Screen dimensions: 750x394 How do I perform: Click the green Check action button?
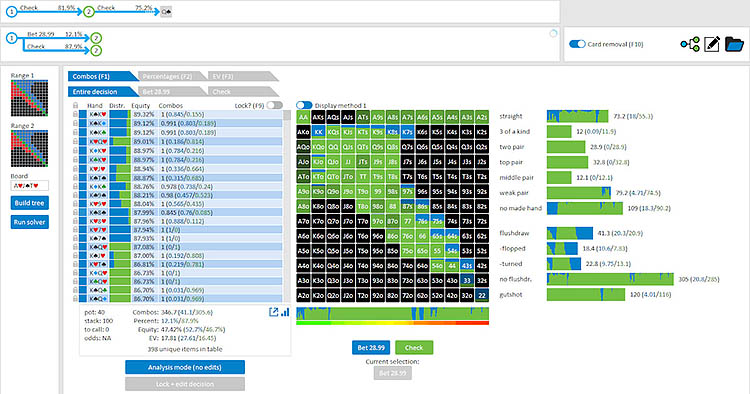[x=414, y=348]
